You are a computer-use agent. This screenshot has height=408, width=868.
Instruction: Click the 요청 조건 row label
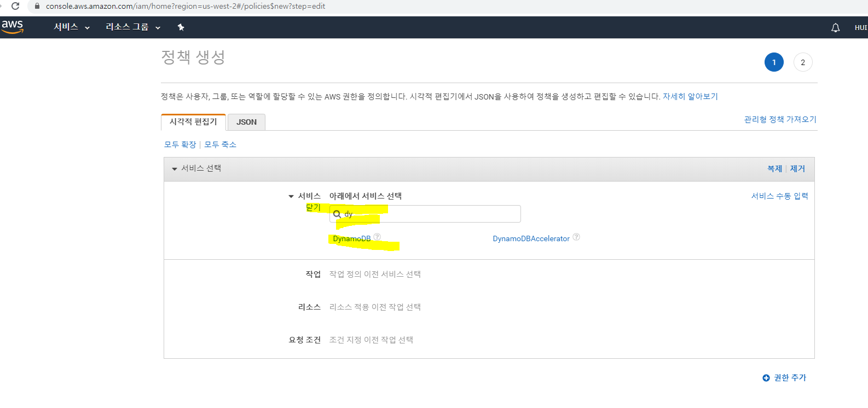coord(305,340)
